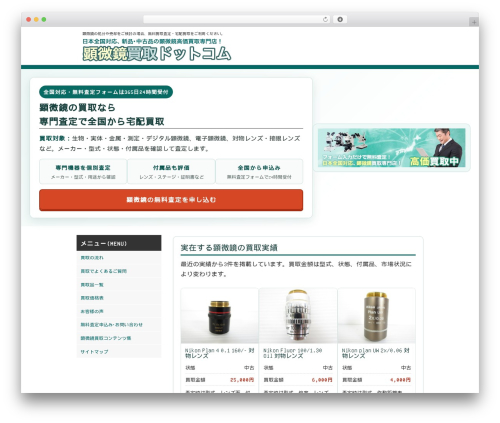Open the Nikon Plan 4 0.1 160/- title link
The width and height of the screenshot is (500, 423).
click(x=220, y=353)
